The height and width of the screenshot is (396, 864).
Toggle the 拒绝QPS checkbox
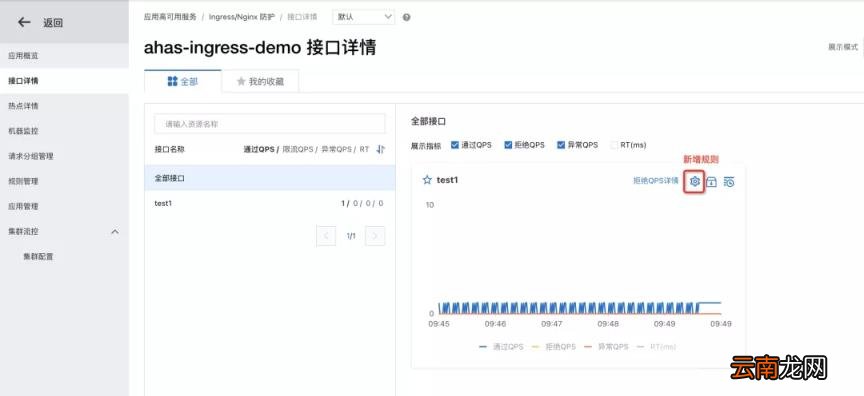[508, 145]
